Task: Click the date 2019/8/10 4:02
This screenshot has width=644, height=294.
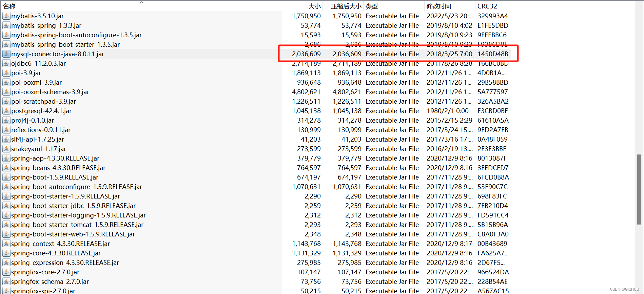Action: (449, 25)
